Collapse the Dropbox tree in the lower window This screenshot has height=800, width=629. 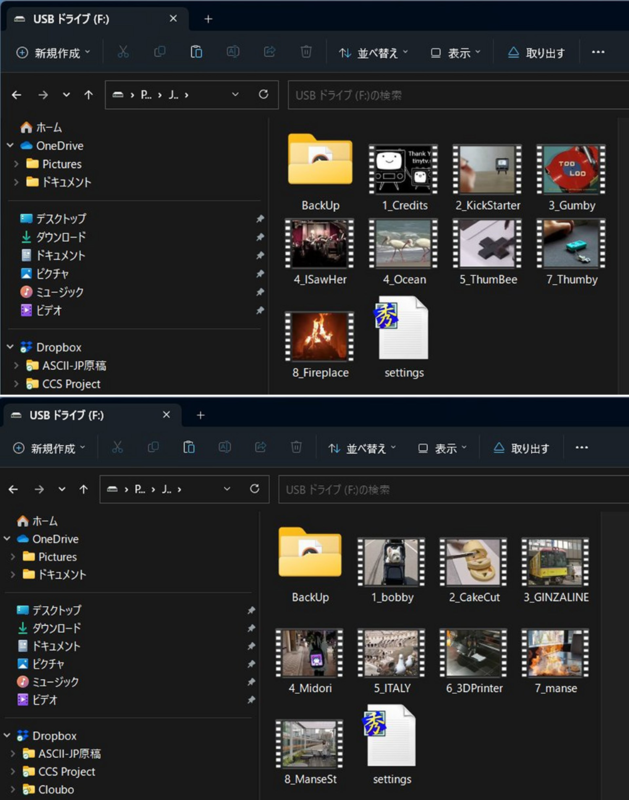click(x=8, y=736)
